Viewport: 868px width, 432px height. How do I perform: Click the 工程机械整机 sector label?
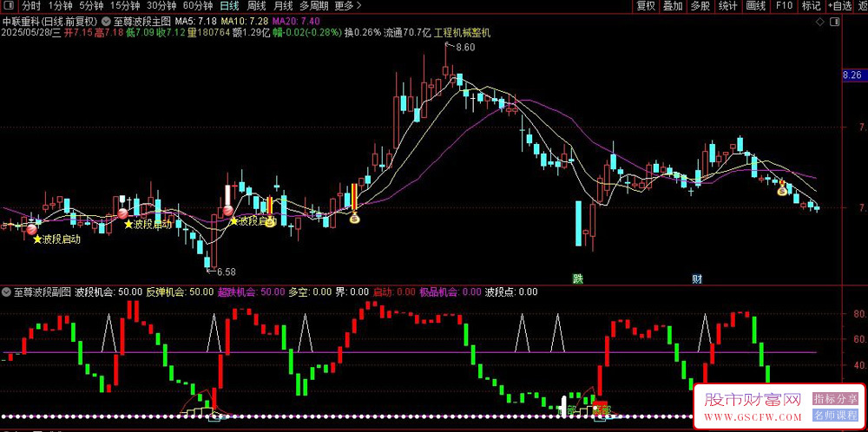463,33
